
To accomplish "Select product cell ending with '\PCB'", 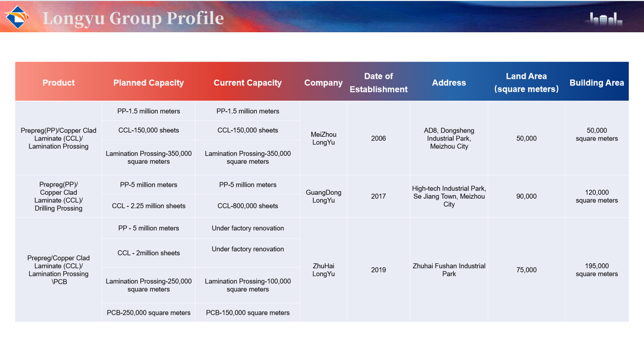I will (x=58, y=270).
